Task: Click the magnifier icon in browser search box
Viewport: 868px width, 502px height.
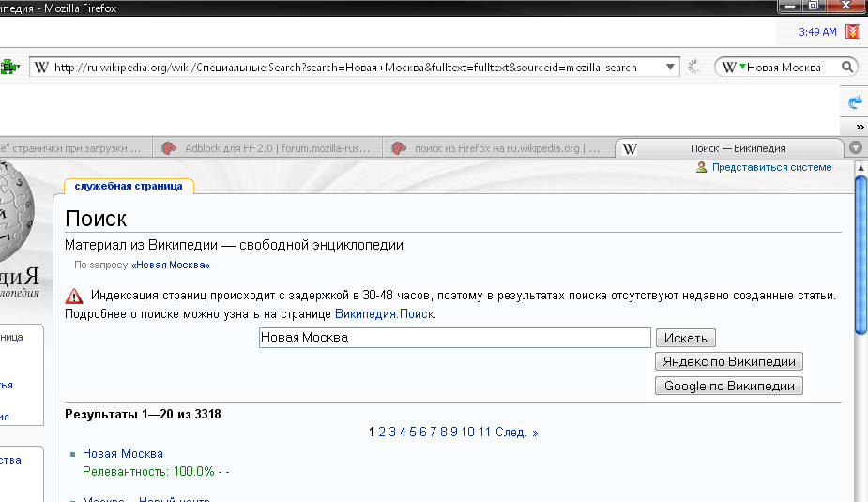Action: click(847, 67)
